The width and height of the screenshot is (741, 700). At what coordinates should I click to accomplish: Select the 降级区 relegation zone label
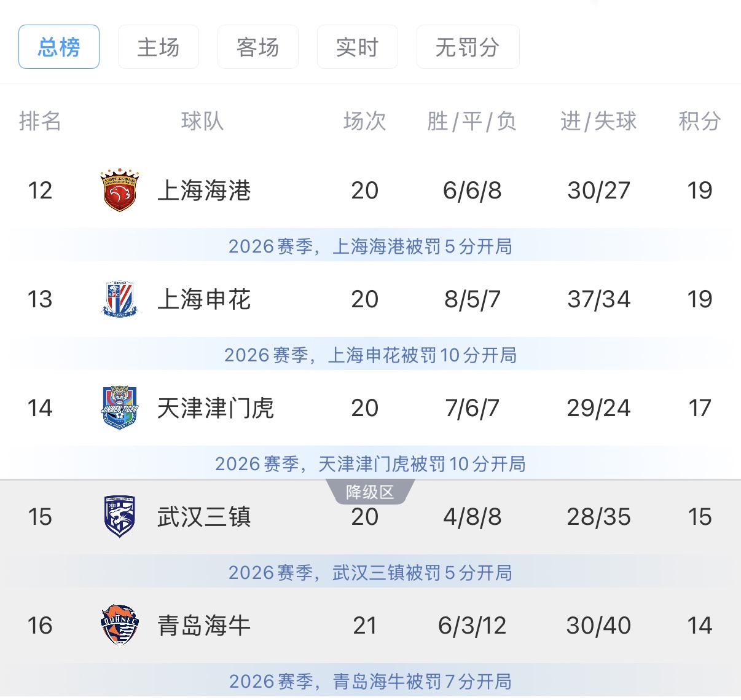370,492
